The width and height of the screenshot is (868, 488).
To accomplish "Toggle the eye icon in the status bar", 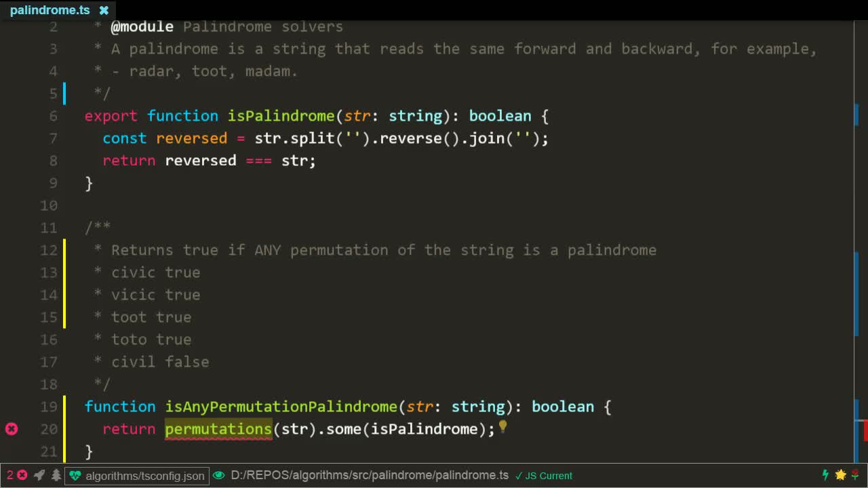I will (x=218, y=475).
